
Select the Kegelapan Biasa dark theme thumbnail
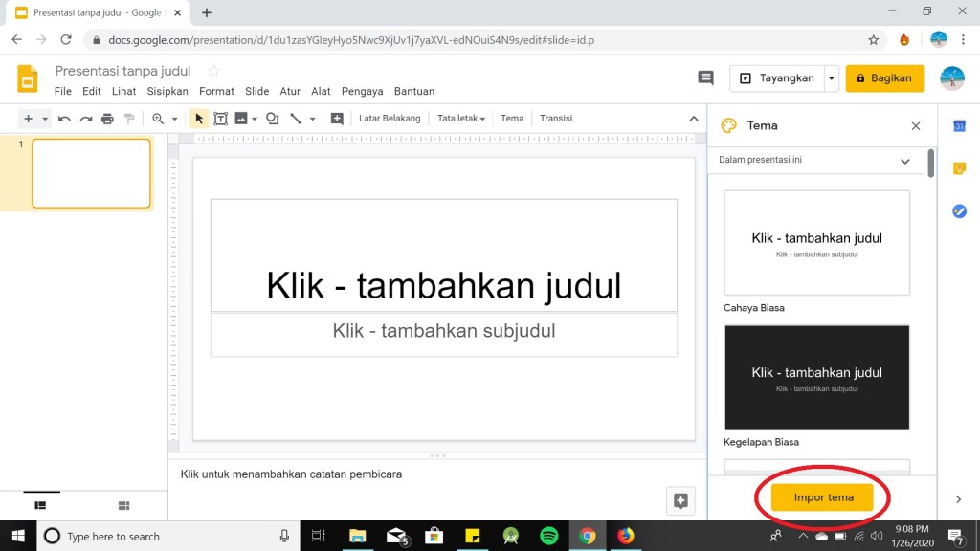pyautogui.click(x=816, y=377)
